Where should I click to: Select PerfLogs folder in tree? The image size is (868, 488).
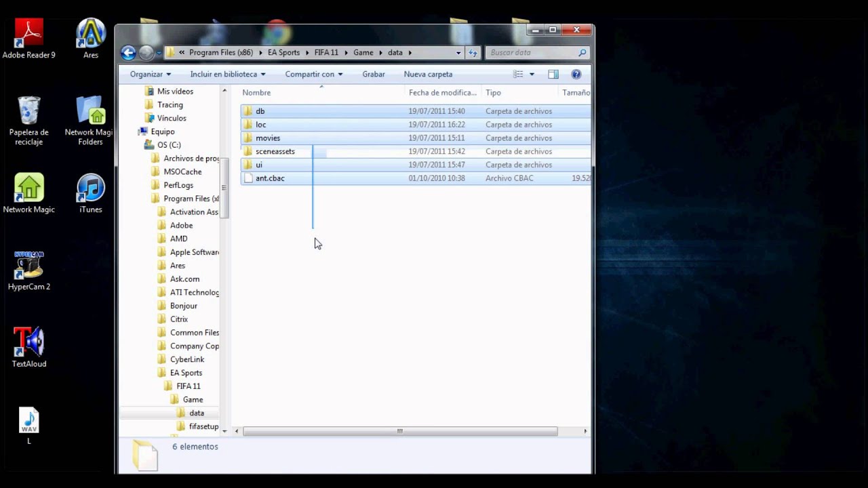point(178,185)
